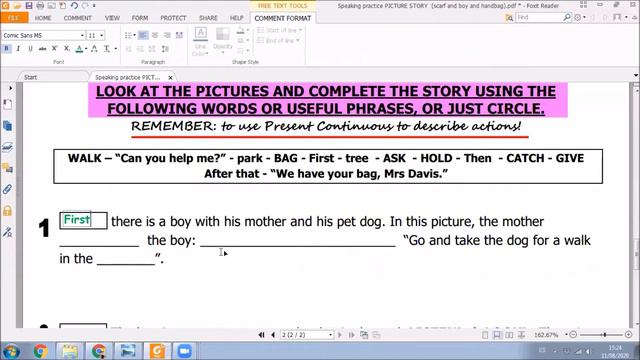Switch to the COMMENT ribbon tab
The height and width of the screenshot is (360, 640).
[78, 18]
